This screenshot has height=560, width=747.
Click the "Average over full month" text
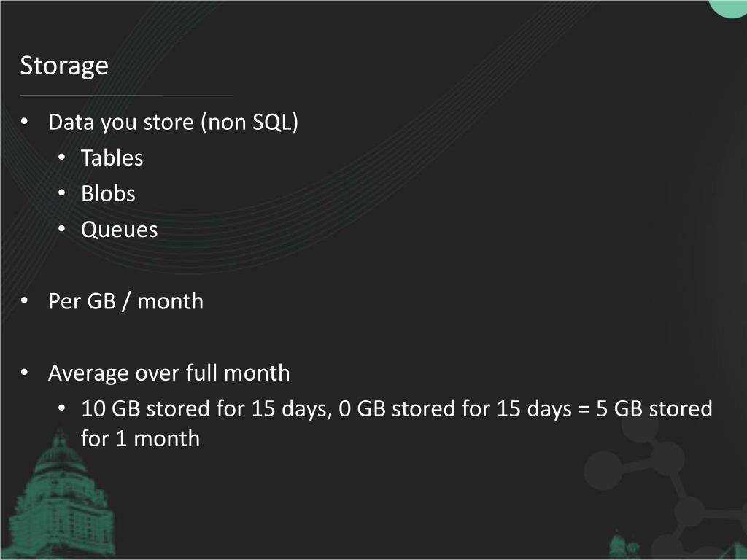point(169,373)
